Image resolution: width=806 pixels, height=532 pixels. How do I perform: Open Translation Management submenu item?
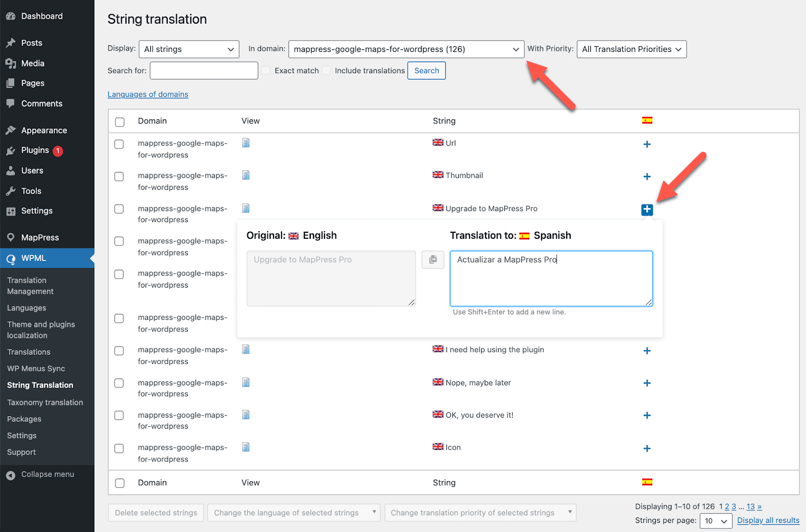[30, 286]
